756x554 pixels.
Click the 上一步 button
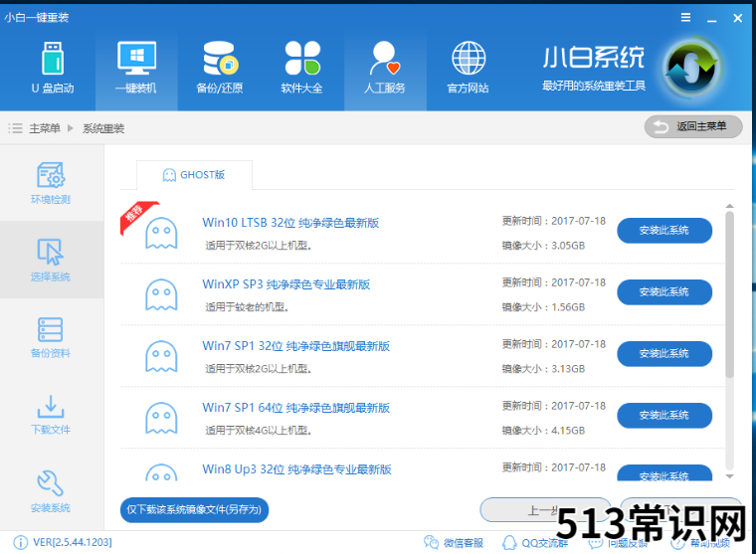[545, 509]
